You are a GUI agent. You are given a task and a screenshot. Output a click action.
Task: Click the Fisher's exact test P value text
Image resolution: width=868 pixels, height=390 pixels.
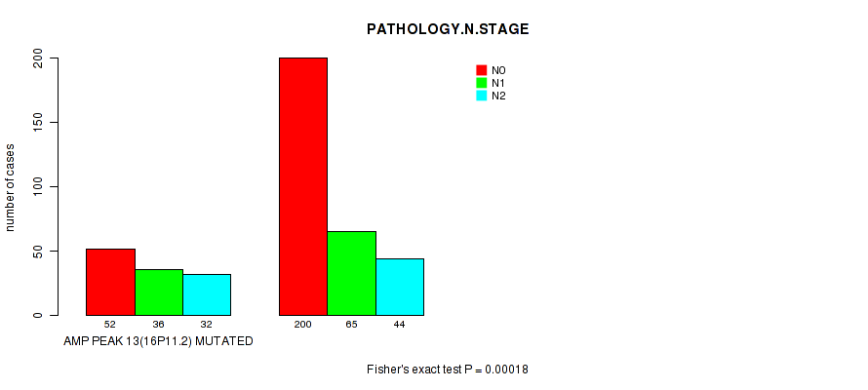[x=447, y=370]
